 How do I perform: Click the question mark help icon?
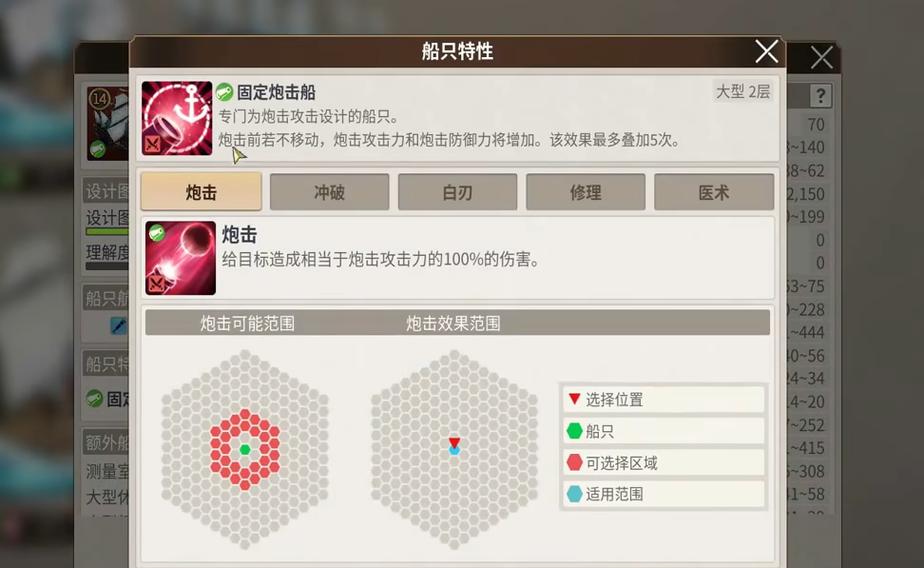820,95
